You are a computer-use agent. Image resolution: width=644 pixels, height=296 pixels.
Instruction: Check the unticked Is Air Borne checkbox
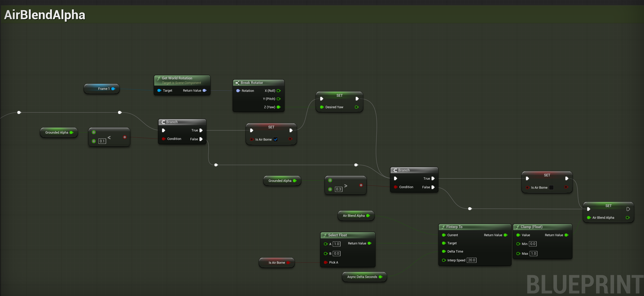pos(551,188)
